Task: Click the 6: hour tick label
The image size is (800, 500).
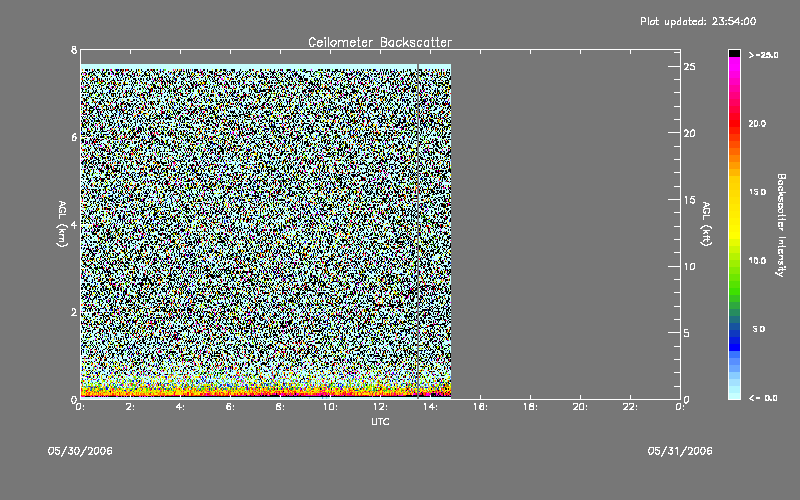Action: (x=230, y=407)
